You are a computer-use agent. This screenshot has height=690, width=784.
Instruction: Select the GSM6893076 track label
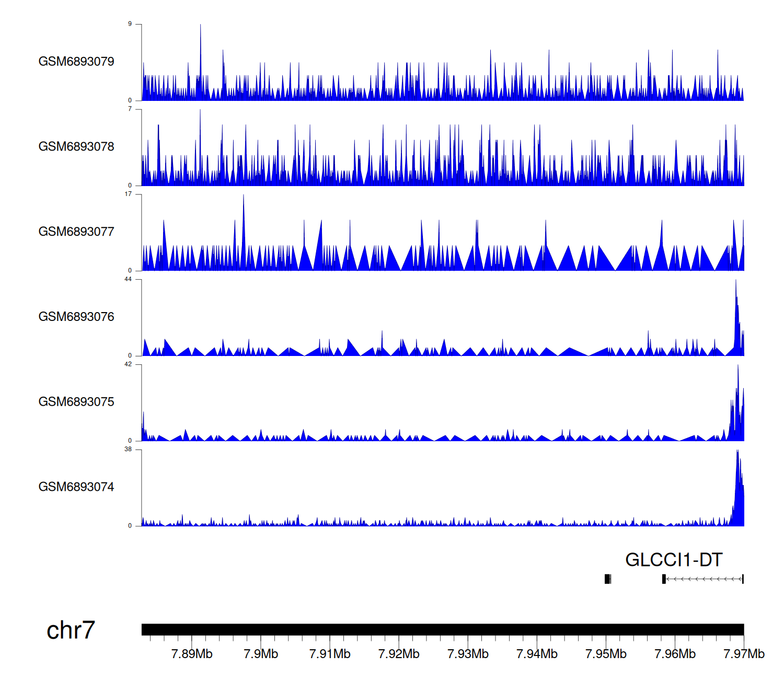(x=76, y=317)
